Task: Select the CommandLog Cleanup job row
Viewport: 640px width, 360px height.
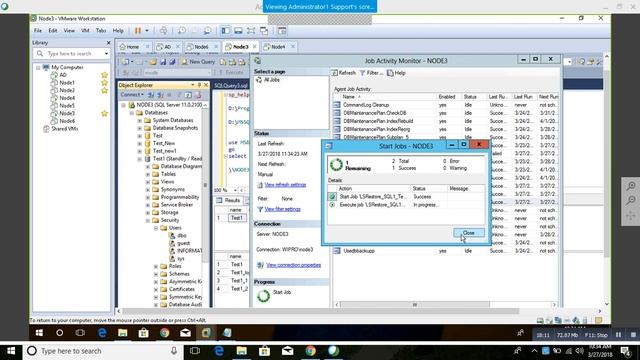Action: click(x=445, y=105)
